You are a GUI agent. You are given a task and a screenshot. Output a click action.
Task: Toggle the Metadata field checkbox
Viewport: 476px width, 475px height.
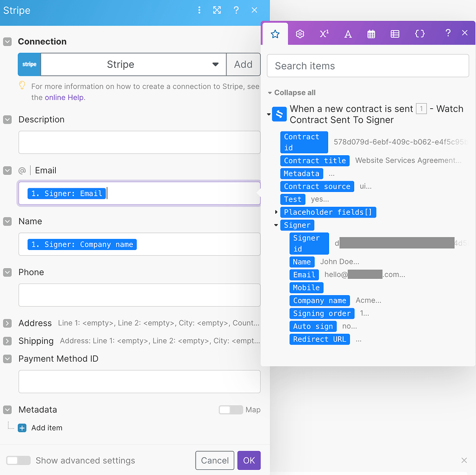[7, 410]
